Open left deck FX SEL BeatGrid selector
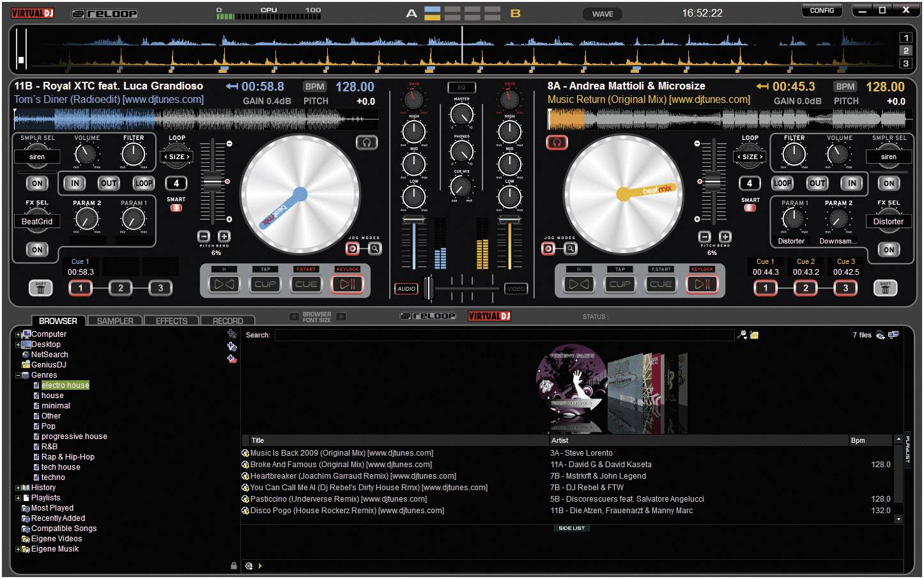 pos(37,222)
